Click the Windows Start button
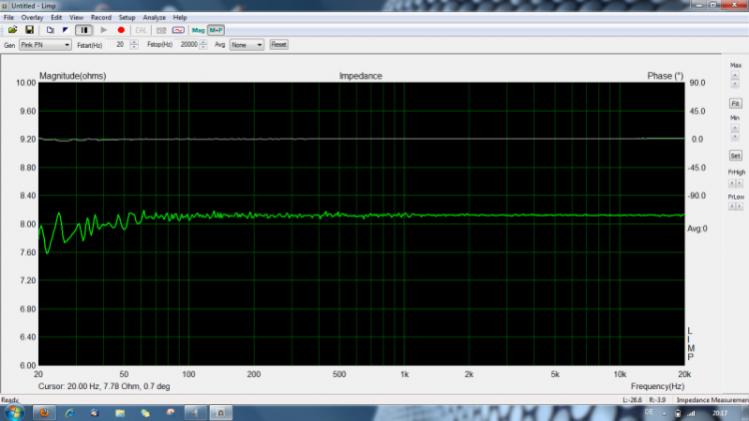Image resolution: width=749 pixels, height=421 pixels. click(14, 412)
